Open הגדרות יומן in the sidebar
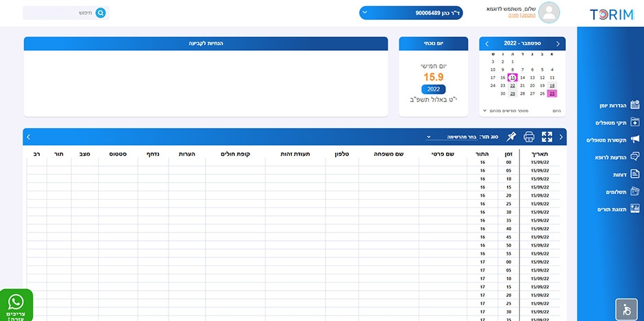This screenshot has height=321, width=644. tap(614, 105)
